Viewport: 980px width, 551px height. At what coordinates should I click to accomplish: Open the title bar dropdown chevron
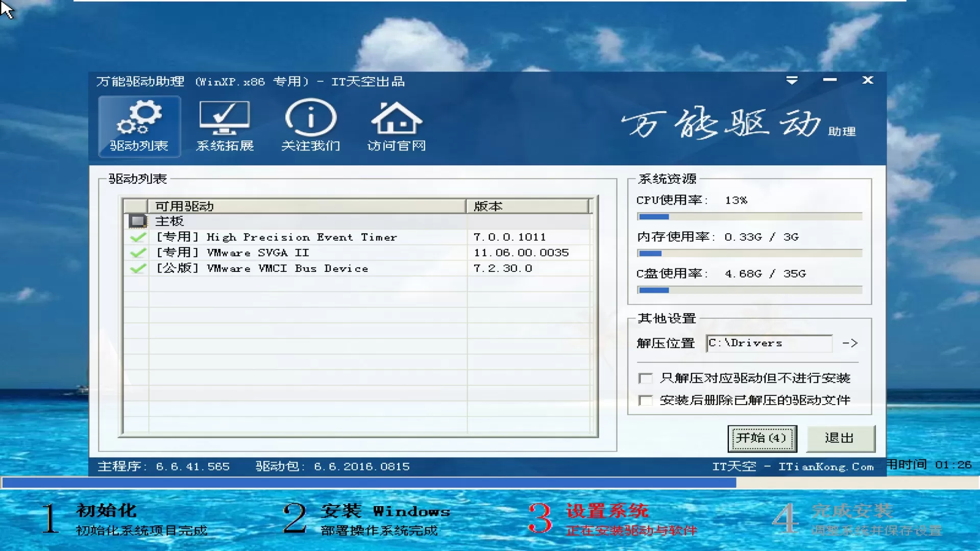[x=792, y=80]
